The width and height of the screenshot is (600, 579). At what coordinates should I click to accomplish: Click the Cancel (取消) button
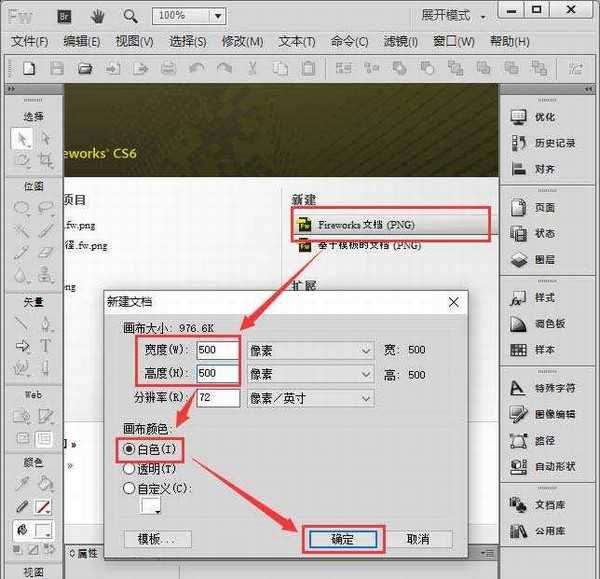(x=417, y=539)
